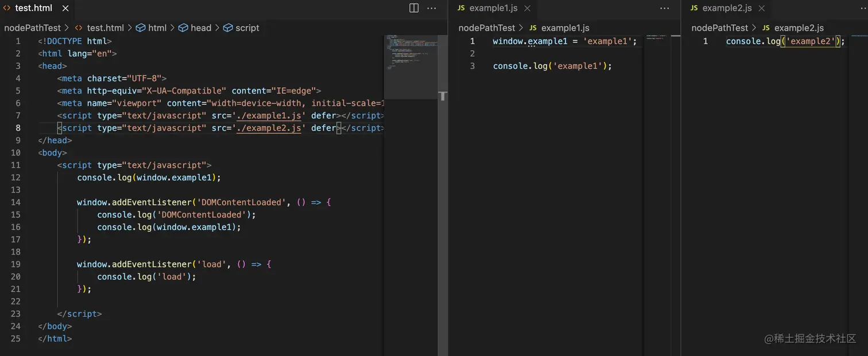Open nodePathTest breadcrumb in example1.js editor
The height and width of the screenshot is (356, 868).
(x=487, y=28)
